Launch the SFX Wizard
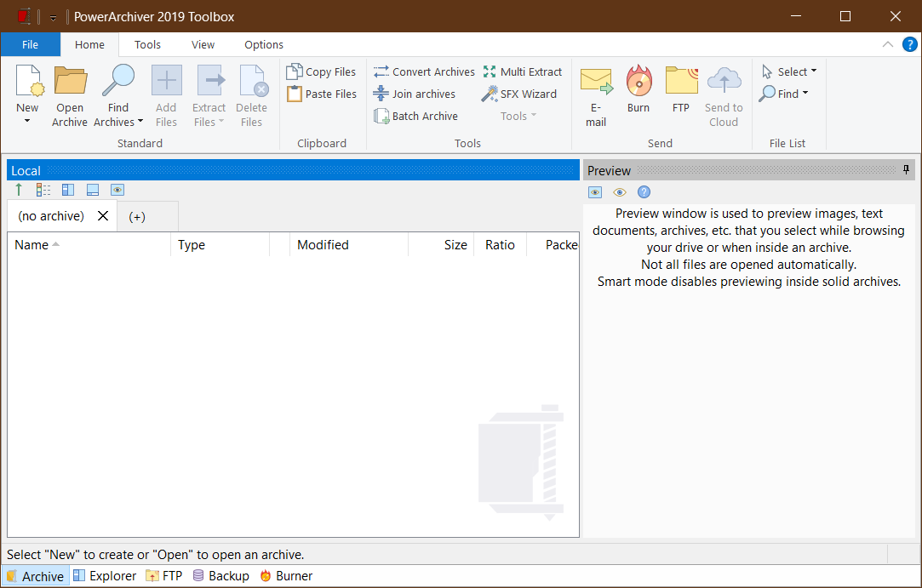Image resolution: width=922 pixels, height=588 pixels. [x=518, y=94]
